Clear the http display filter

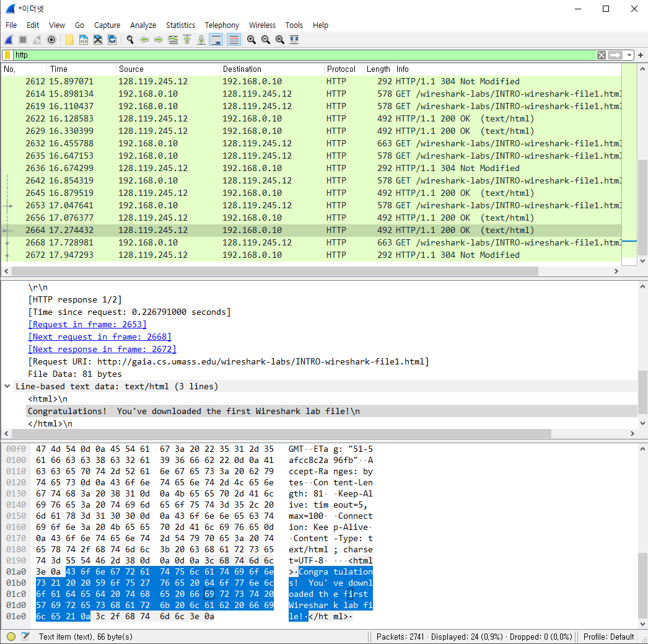tap(602, 55)
